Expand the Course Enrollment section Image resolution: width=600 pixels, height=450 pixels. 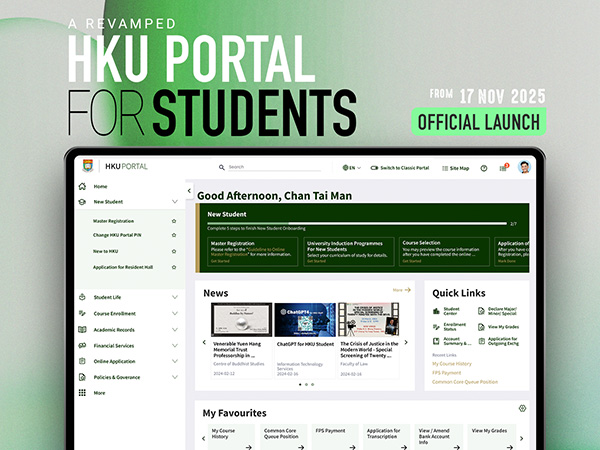click(175, 313)
